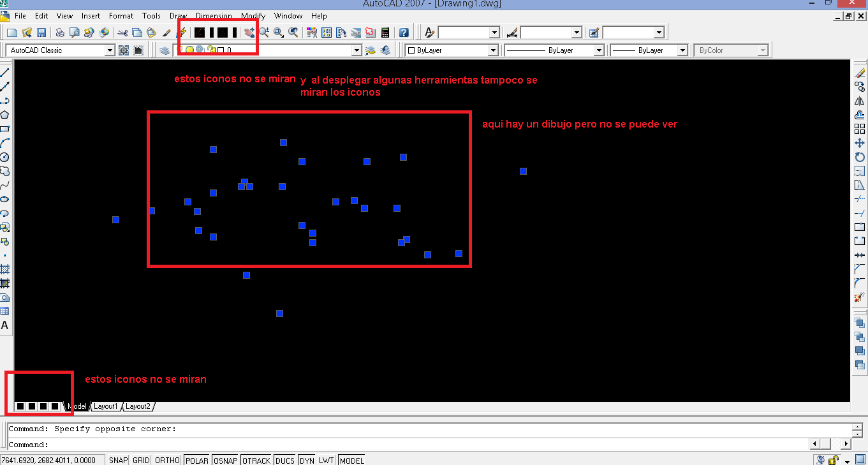868x465 pixels.
Task: Toggle OSNAP in status bar
Action: pyautogui.click(x=225, y=460)
